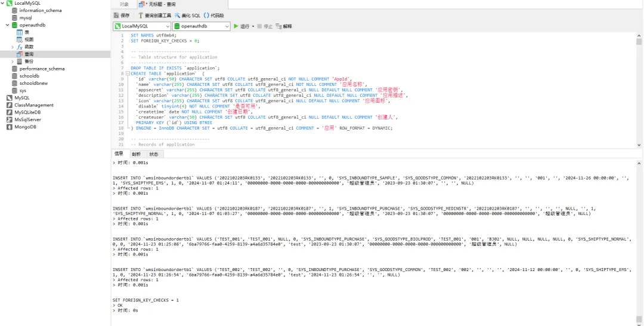Click the 'PRIMARY KEY (`id`) USING BTREE' line
Viewport: 644px width, 326px height.
point(174,122)
